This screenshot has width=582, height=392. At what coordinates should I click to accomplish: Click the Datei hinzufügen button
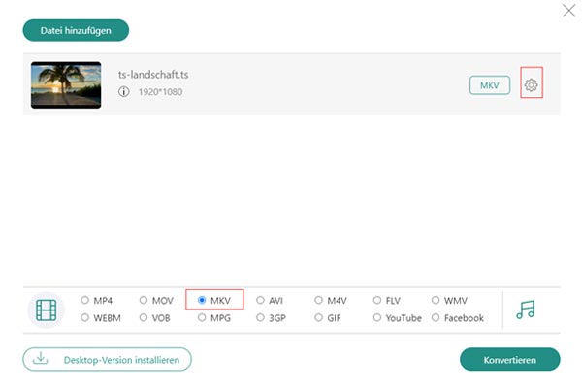[x=76, y=30]
